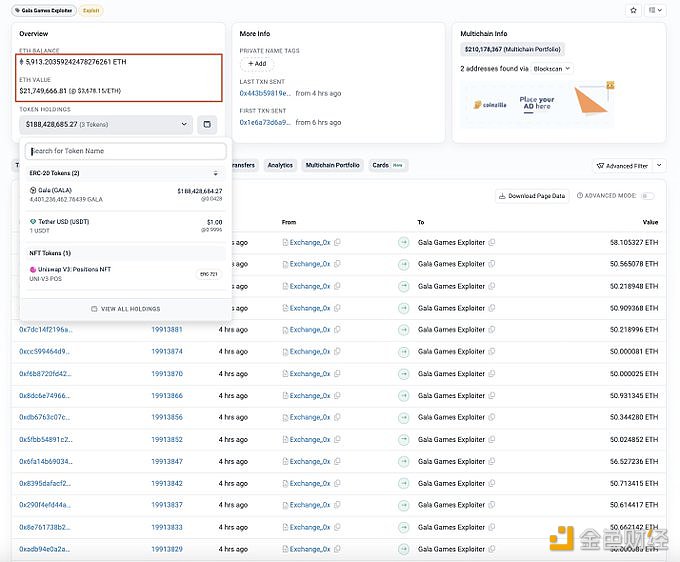Open transaction hash 0xdb6763c07c
Screen dimensions: 680x562
coord(44,417)
